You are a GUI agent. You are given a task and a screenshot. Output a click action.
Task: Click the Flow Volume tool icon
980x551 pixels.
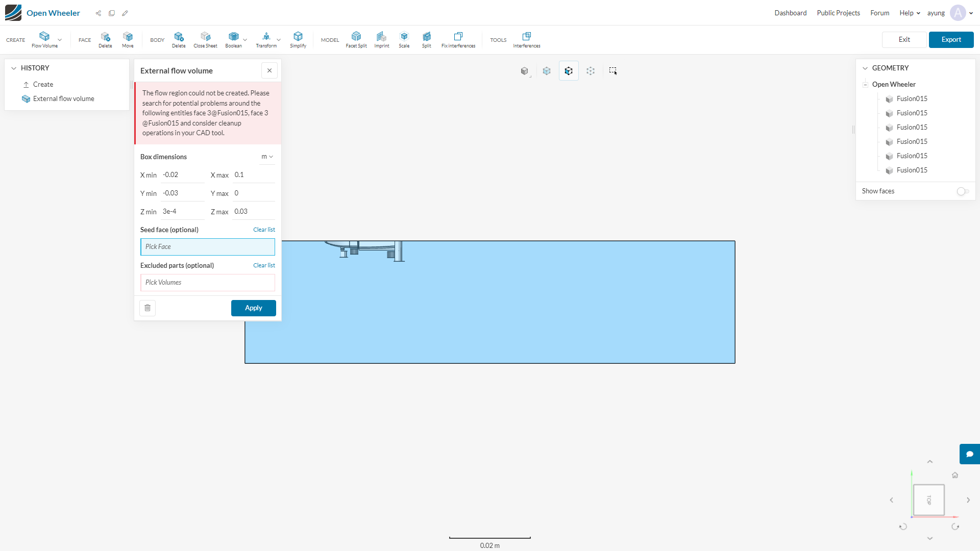coord(44,37)
